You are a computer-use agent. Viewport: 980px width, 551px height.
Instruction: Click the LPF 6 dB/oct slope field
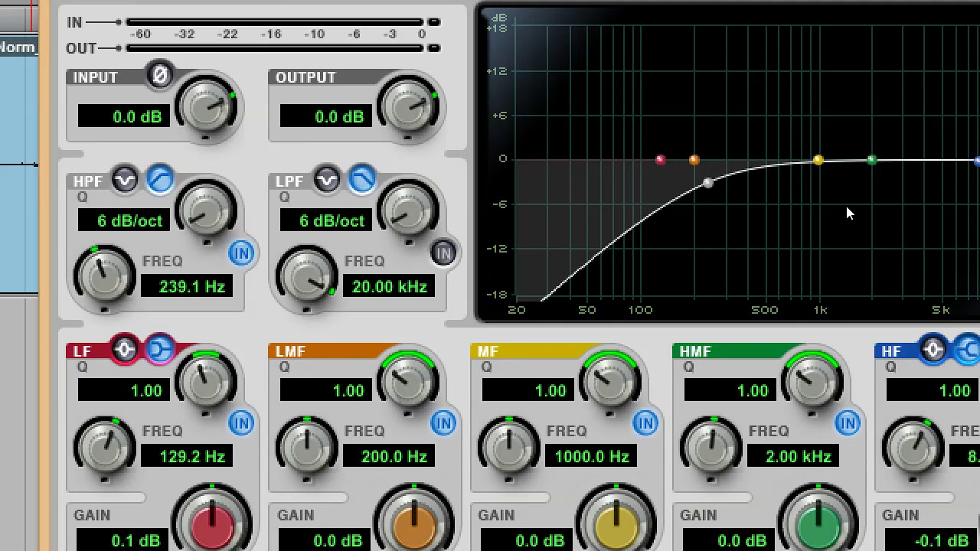(326, 220)
